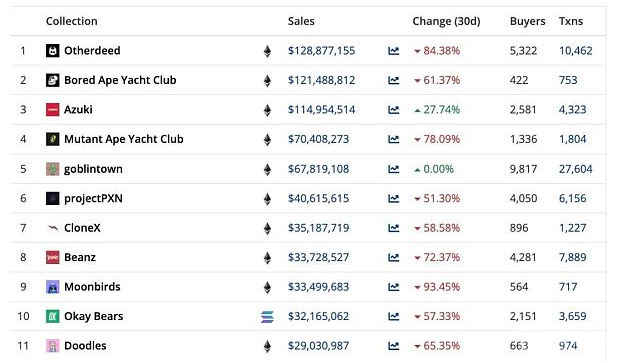Sort by Change (30d) column header

tap(446, 21)
